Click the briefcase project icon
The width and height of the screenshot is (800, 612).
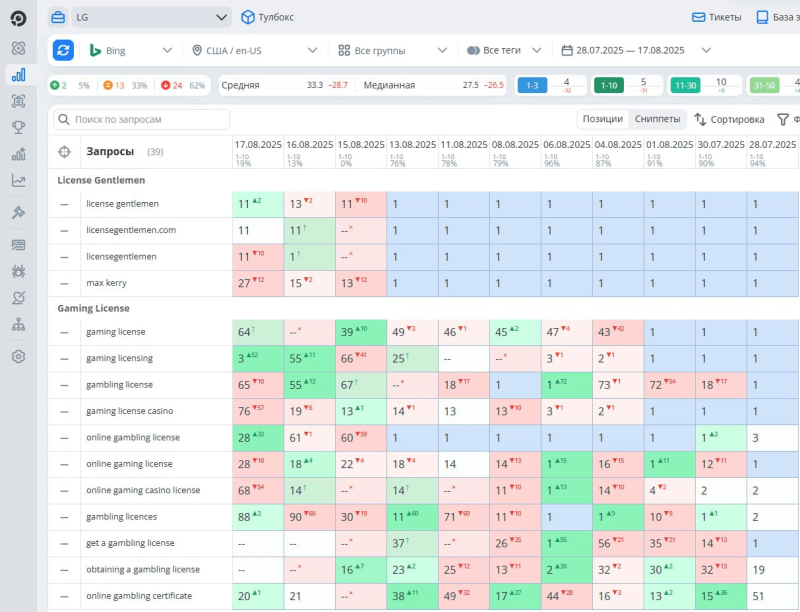click(x=58, y=17)
